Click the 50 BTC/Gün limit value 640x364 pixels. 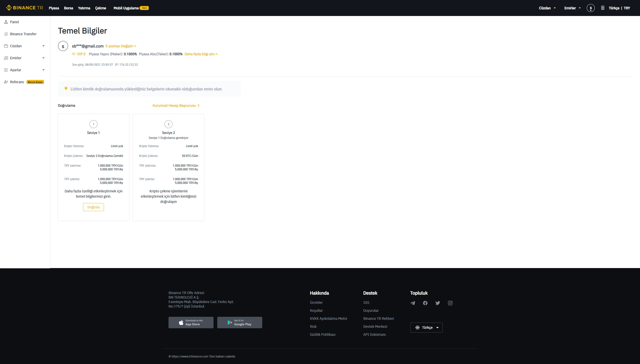click(x=190, y=156)
